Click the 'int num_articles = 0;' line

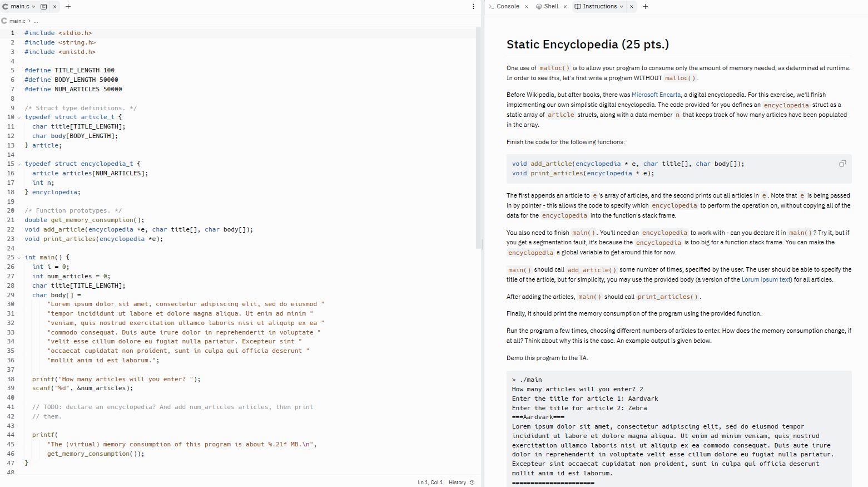tap(71, 276)
